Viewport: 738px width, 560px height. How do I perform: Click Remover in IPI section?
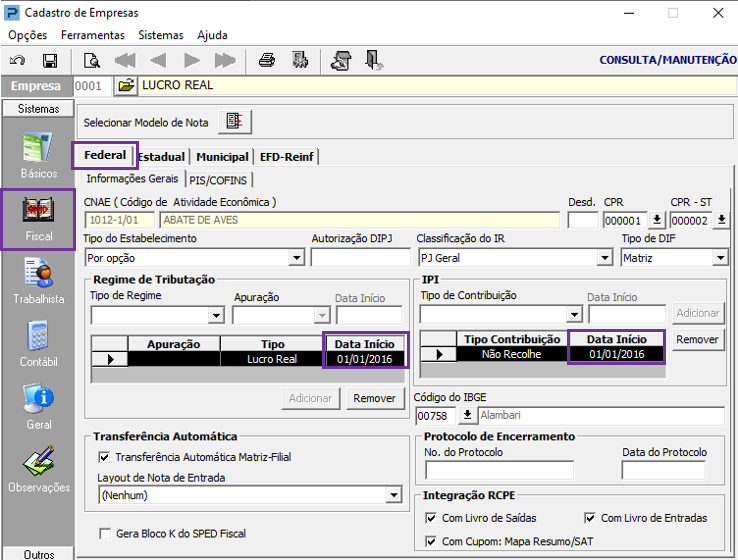697,340
